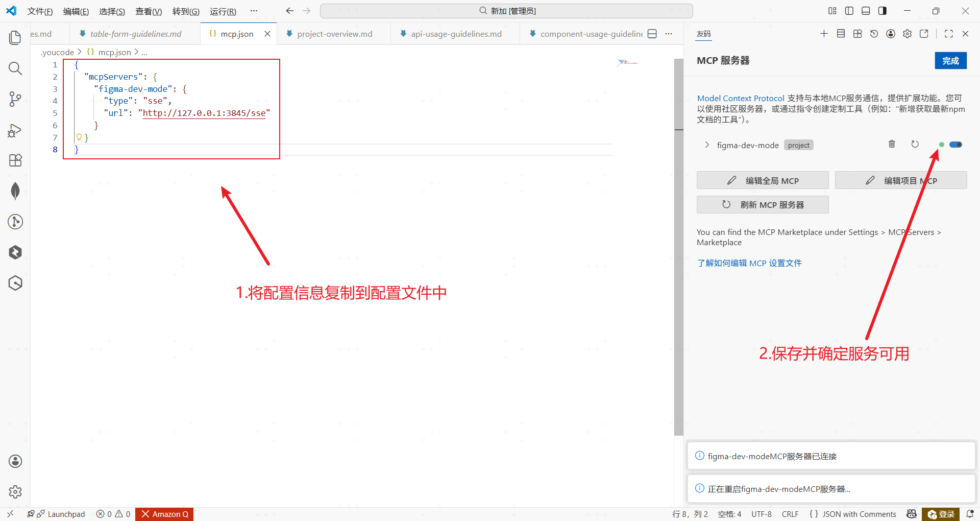Open settings gear in the MCP panel header
This screenshot has height=521, width=980.
pyautogui.click(x=907, y=34)
